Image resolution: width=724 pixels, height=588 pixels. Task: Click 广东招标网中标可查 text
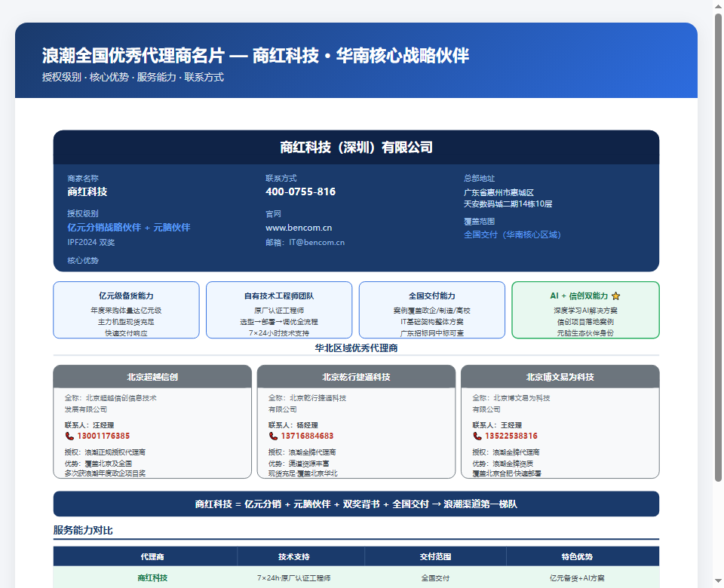[x=431, y=332]
